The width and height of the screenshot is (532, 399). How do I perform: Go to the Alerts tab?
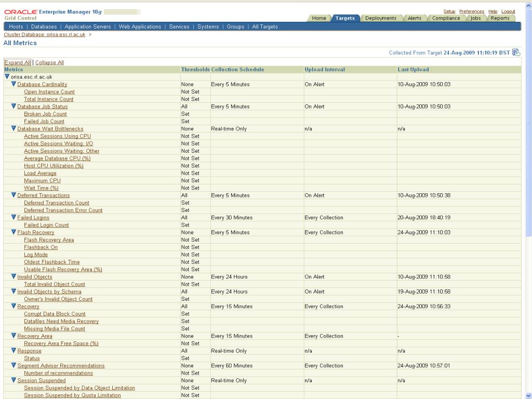pos(414,18)
